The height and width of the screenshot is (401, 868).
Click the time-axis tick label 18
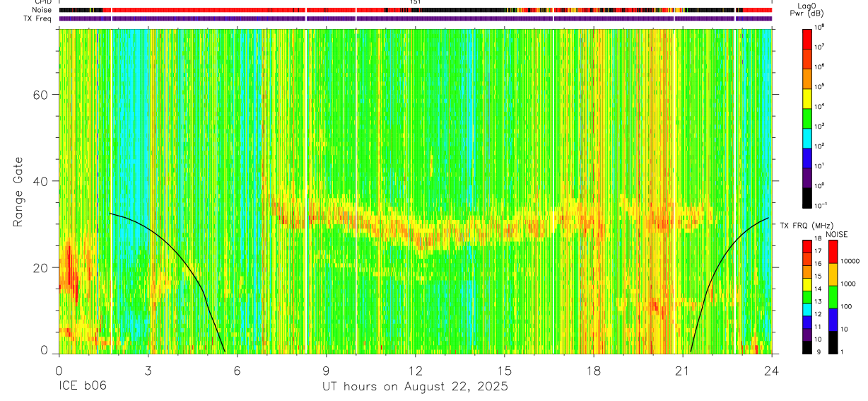pyautogui.click(x=594, y=370)
